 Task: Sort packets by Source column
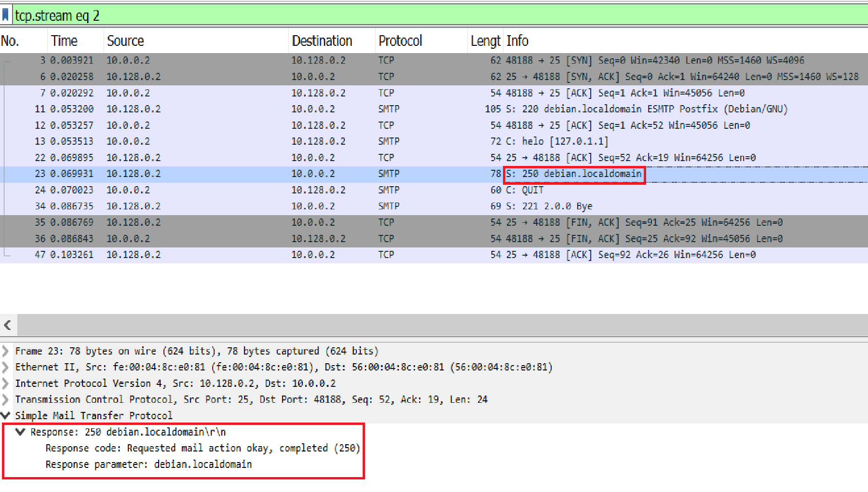tap(125, 41)
